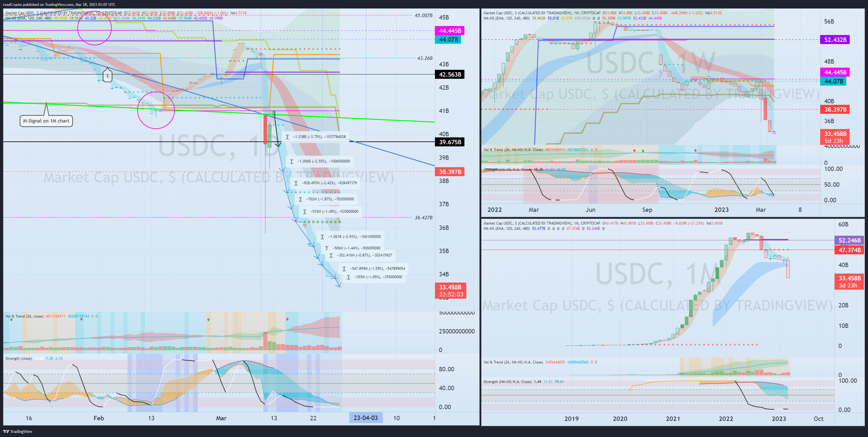Click 'Vol & Trend (26, HA-MS: H.A. Close)' legend on monthly chart
Viewport: 868px width, 437px height.
pos(513,362)
